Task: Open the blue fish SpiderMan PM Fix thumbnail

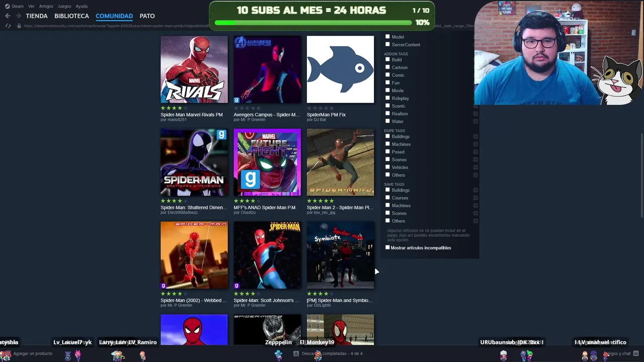Action: (341, 69)
